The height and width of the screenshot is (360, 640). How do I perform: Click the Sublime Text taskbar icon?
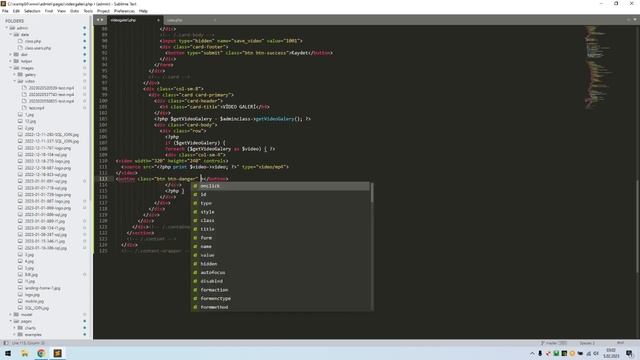coord(58,353)
